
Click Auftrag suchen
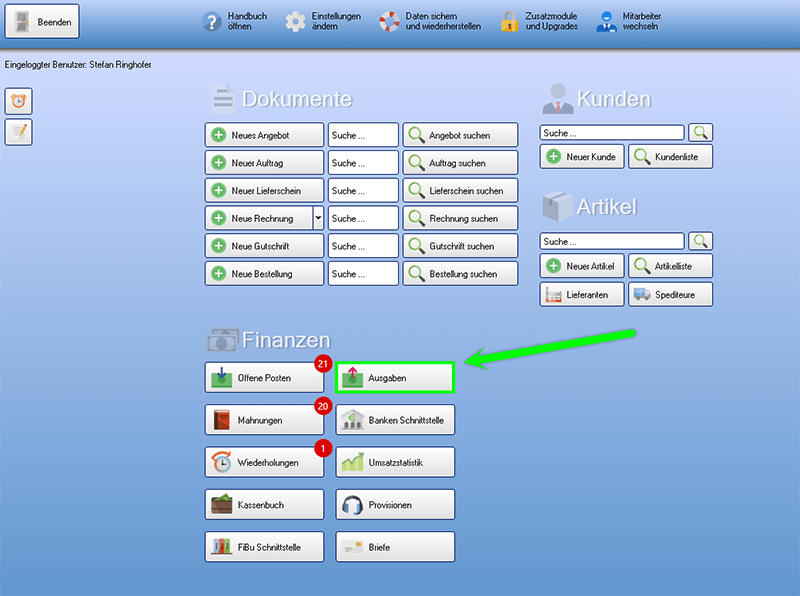click(461, 163)
